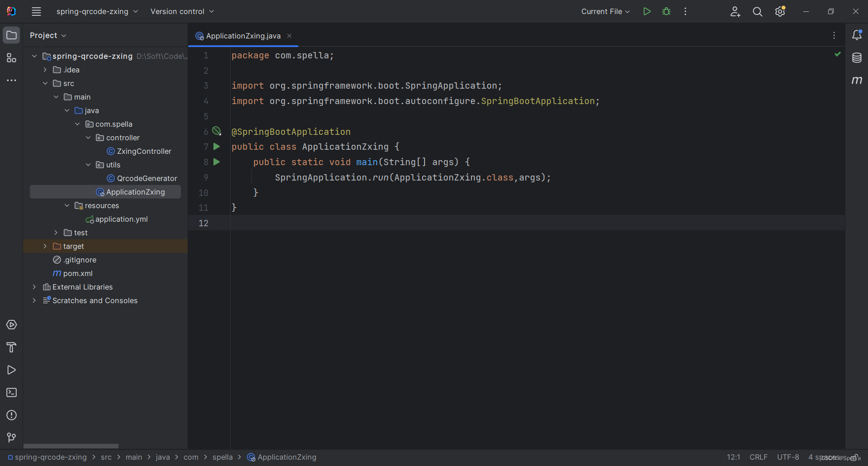The image size is (868, 466).
Task: Open the Build hammer tool window
Action: pos(11,347)
